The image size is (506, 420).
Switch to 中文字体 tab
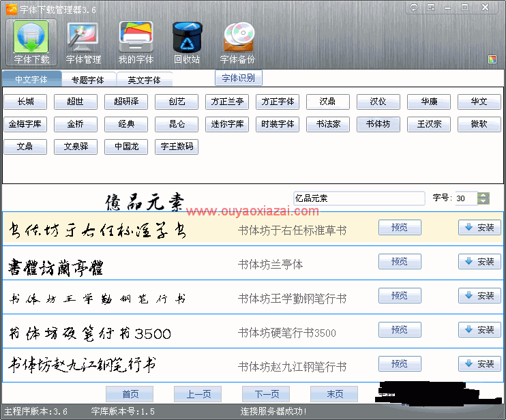[31, 79]
